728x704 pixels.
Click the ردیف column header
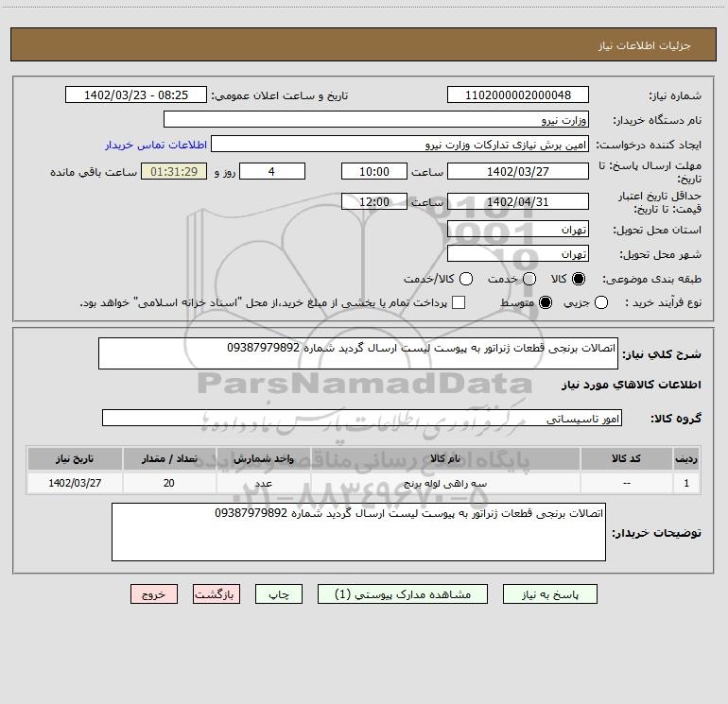686,458
